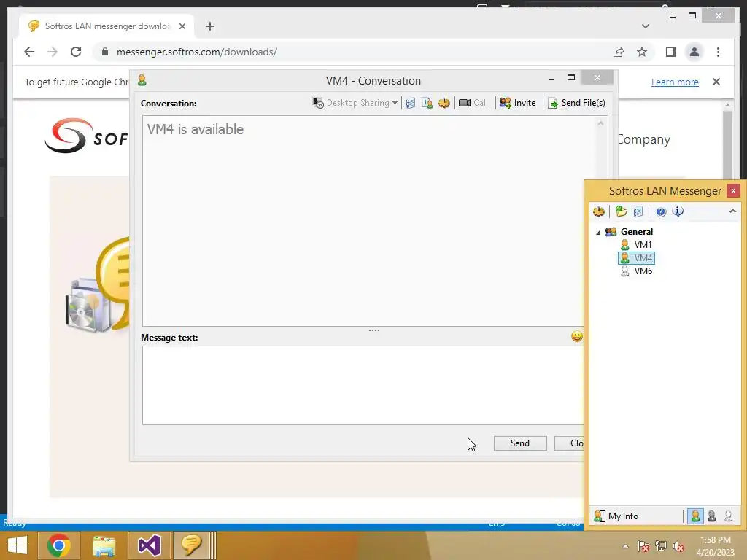Open the blue Help question icon
The height and width of the screenshot is (560, 747).
[x=661, y=211]
